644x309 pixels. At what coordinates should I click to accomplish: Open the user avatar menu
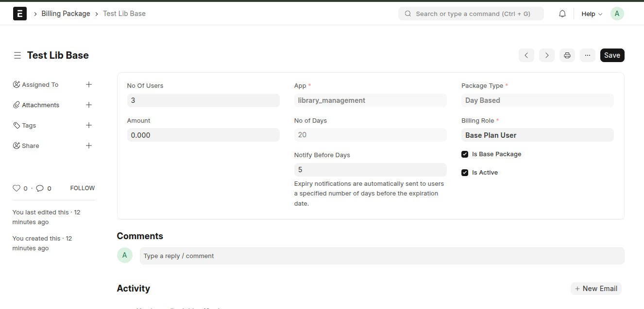coord(617,14)
